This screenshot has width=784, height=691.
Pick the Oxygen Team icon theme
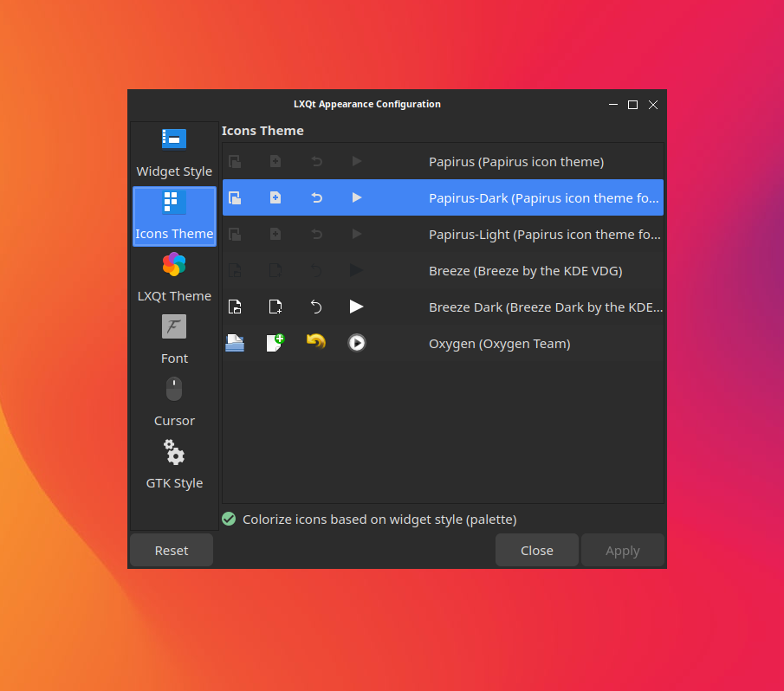point(499,344)
